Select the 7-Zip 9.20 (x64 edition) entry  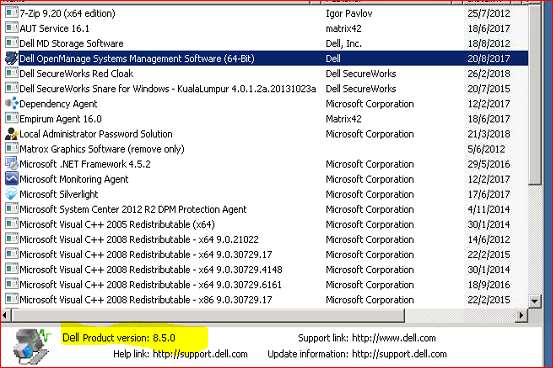coord(67,13)
